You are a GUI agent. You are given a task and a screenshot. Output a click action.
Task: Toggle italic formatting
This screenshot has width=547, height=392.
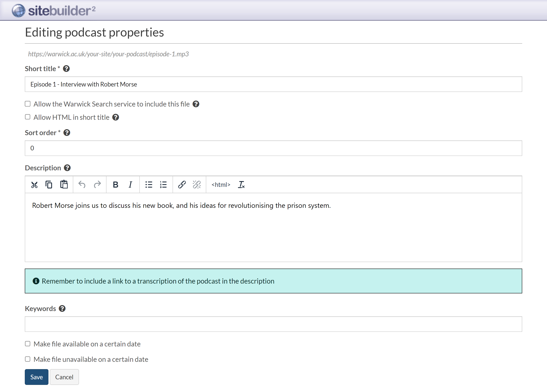click(x=130, y=185)
